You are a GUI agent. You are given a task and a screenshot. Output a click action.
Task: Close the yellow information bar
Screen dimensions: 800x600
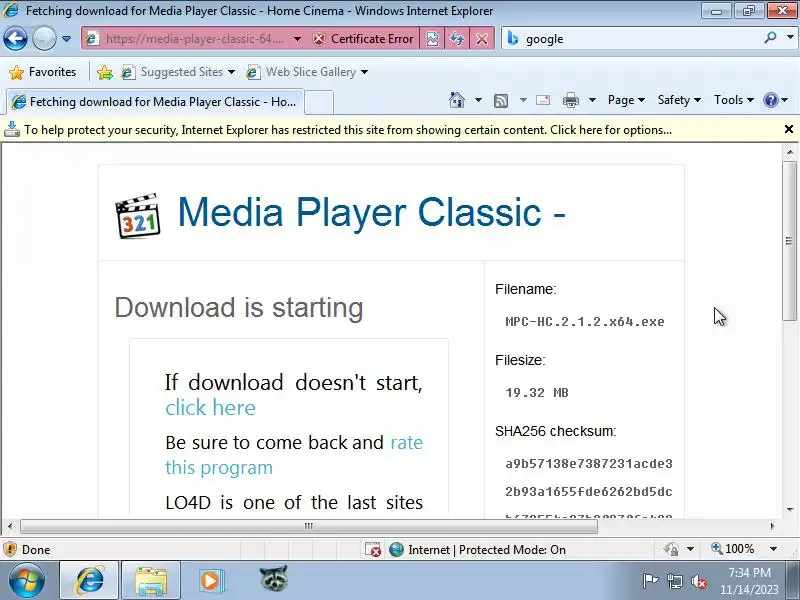(x=788, y=129)
